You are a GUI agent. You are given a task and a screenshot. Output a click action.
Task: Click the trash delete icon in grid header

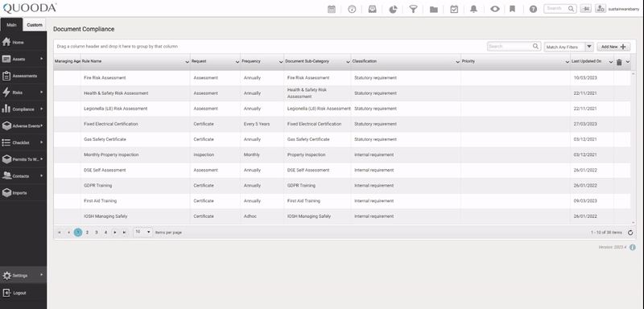[619, 62]
